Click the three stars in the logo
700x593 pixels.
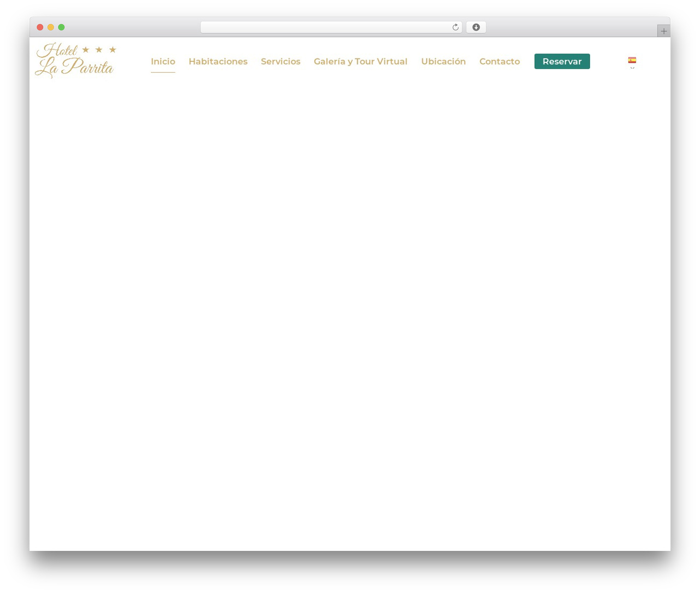99,50
